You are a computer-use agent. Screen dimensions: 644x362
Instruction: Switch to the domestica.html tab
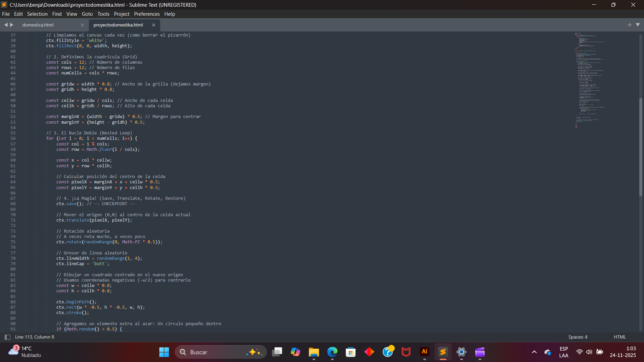coord(38,25)
